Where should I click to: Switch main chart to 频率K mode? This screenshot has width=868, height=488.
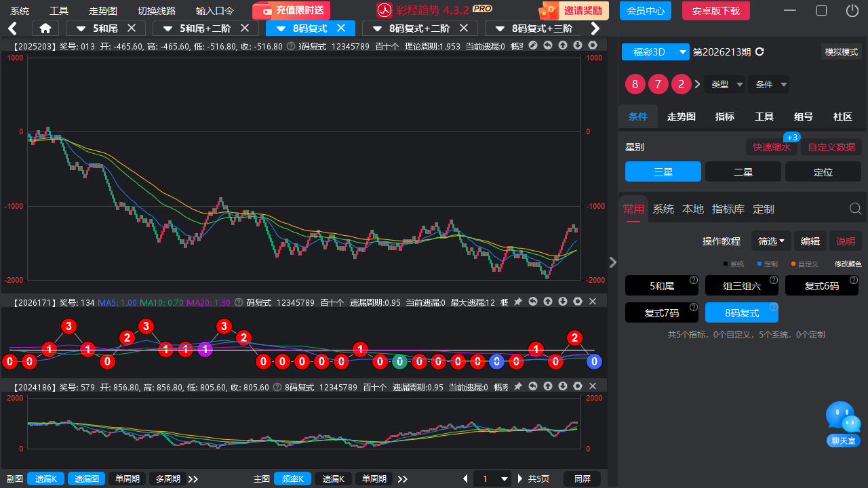[293, 479]
